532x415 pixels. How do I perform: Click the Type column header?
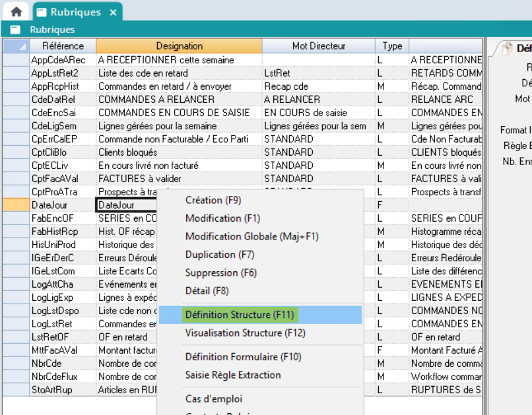pos(392,46)
